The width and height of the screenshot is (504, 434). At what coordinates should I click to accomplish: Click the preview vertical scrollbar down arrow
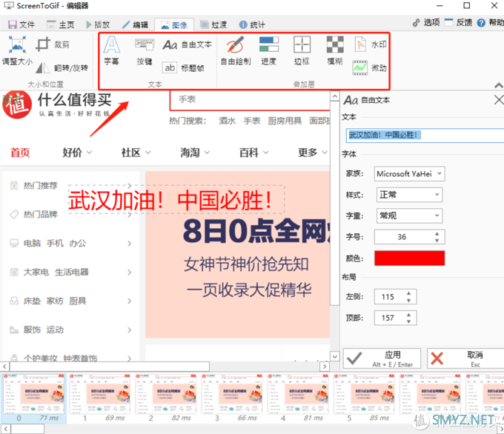click(334, 356)
